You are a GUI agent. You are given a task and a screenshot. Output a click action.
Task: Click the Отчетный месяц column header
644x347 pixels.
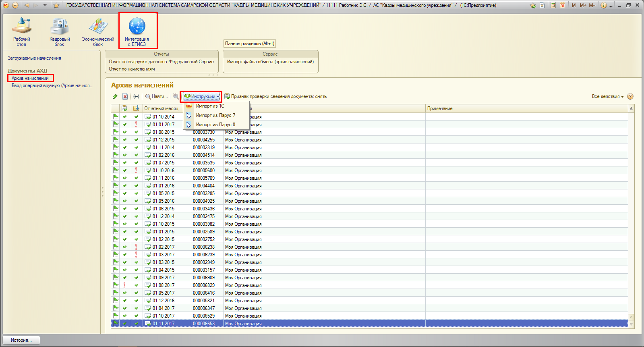click(162, 108)
